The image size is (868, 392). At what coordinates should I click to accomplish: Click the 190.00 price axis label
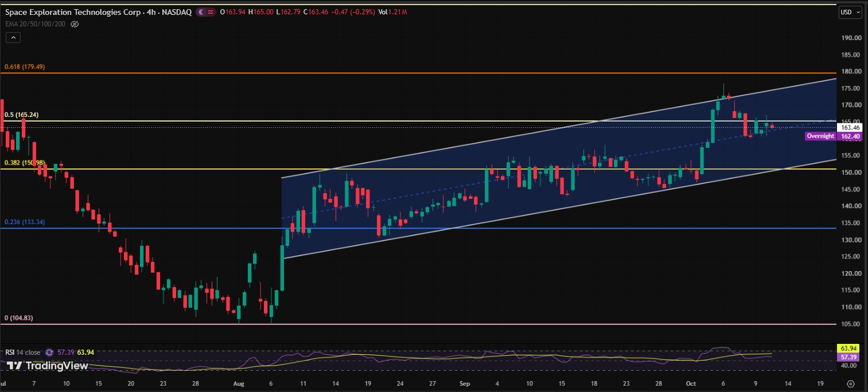click(x=850, y=38)
